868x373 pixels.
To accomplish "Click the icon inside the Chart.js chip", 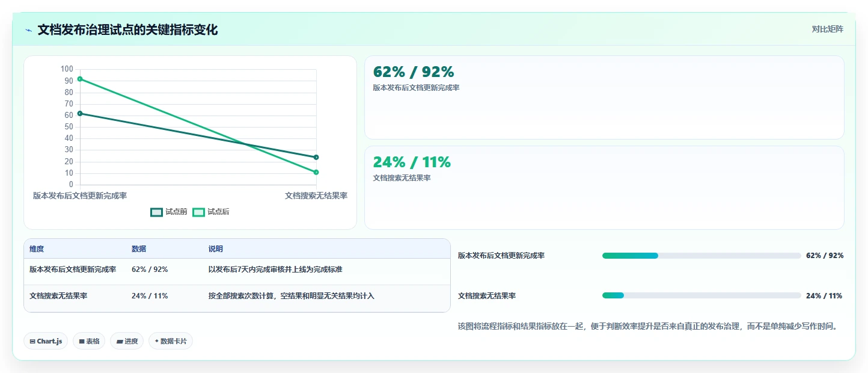I will coord(32,341).
